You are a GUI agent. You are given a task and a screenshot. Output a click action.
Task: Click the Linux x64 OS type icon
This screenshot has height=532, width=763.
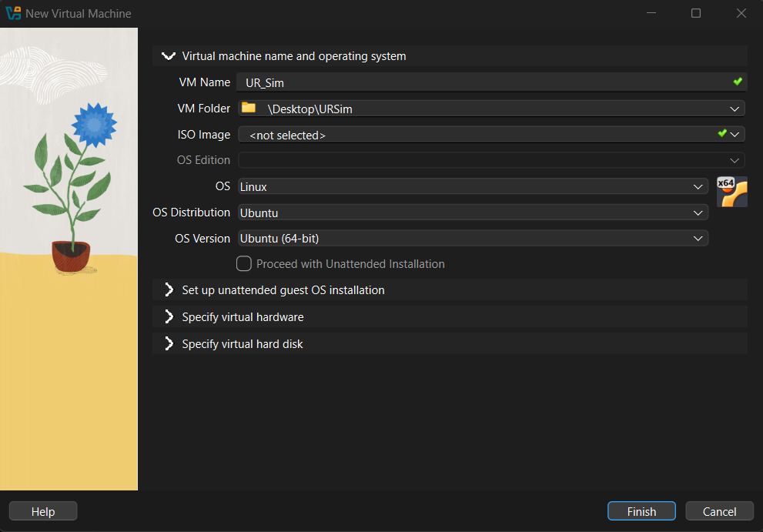coord(731,192)
